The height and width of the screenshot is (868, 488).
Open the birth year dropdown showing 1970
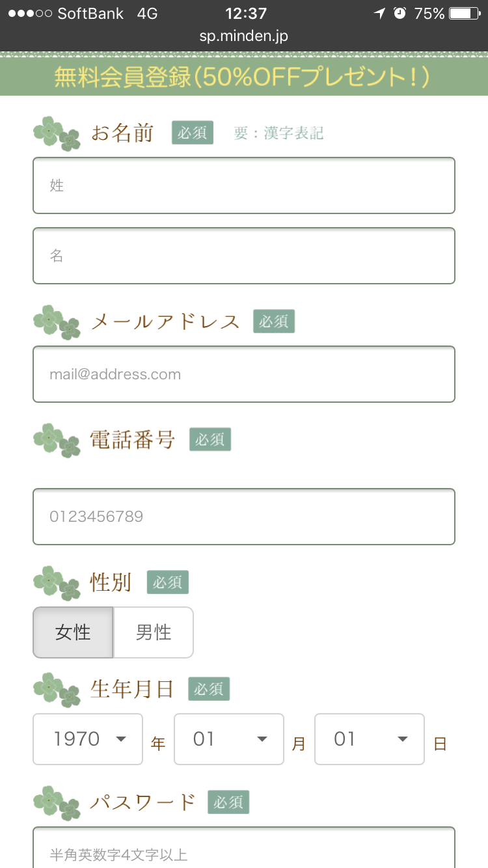[88, 739]
